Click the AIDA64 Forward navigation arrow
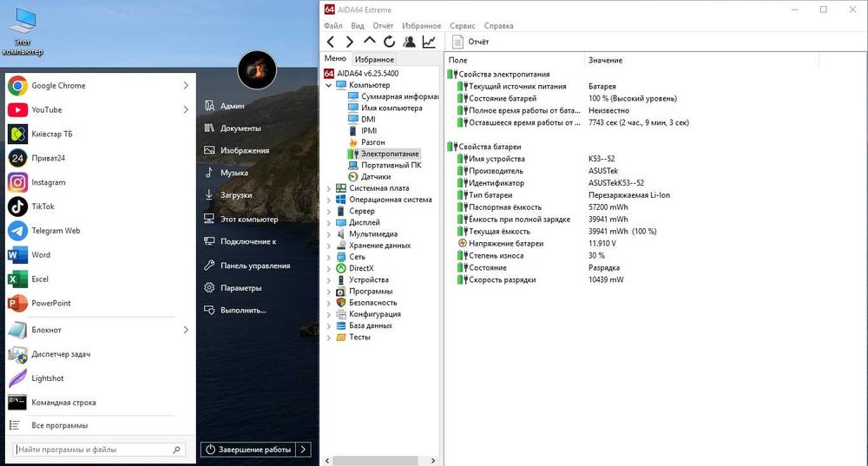 [x=349, y=42]
